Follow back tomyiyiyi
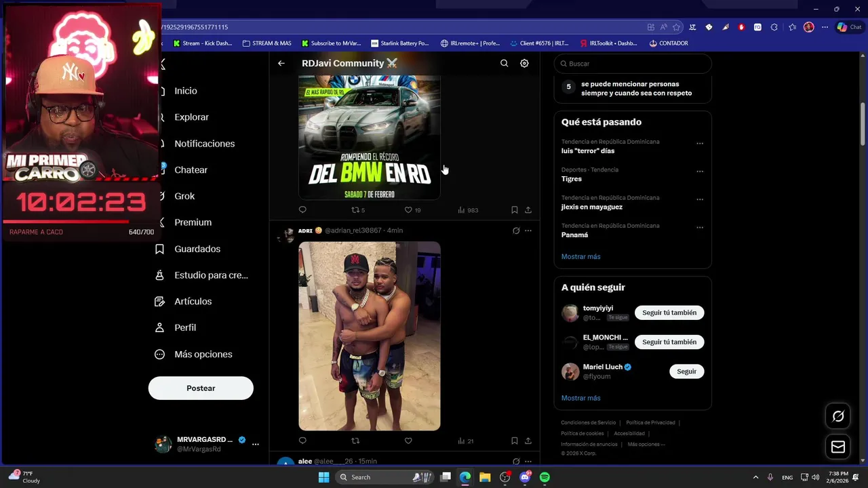This screenshot has height=488, width=868. click(669, 312)
